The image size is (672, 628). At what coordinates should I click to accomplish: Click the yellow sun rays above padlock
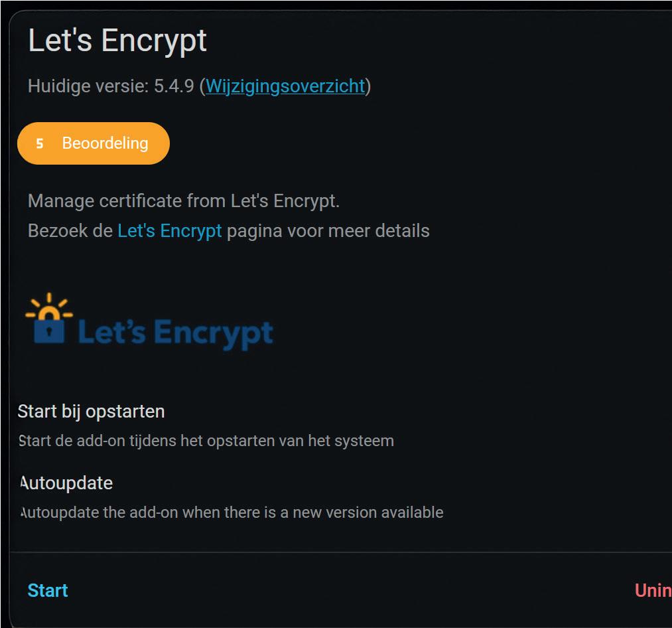[x=49, y=304]
